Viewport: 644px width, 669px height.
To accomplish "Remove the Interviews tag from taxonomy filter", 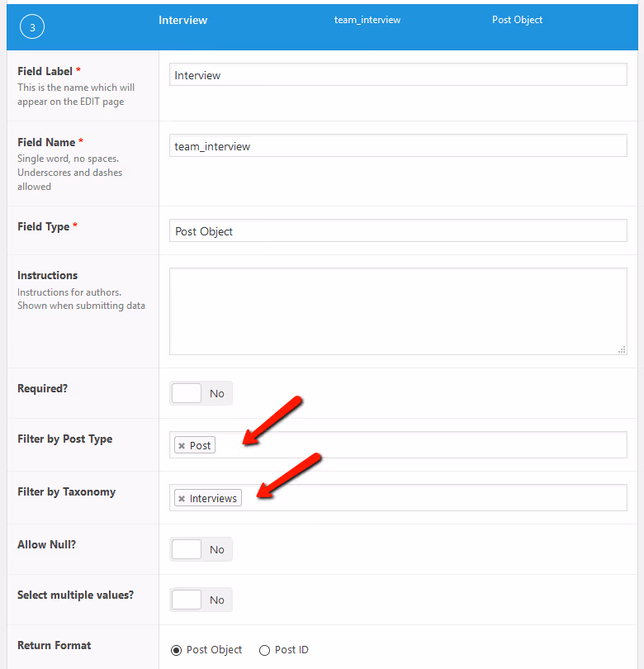I will (182, 499).
